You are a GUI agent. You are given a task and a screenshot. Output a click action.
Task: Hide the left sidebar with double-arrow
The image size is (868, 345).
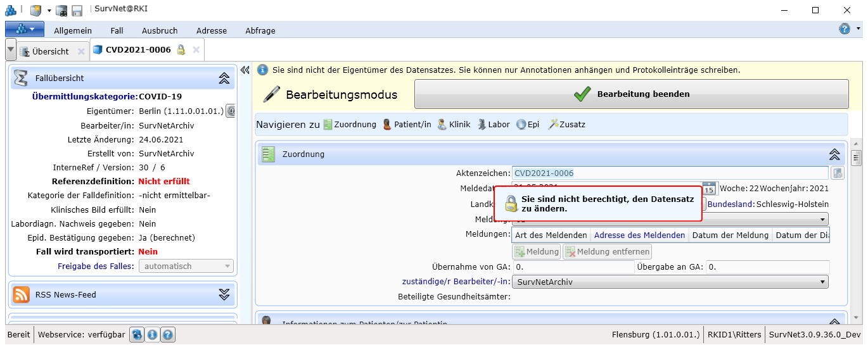(246, 70)
